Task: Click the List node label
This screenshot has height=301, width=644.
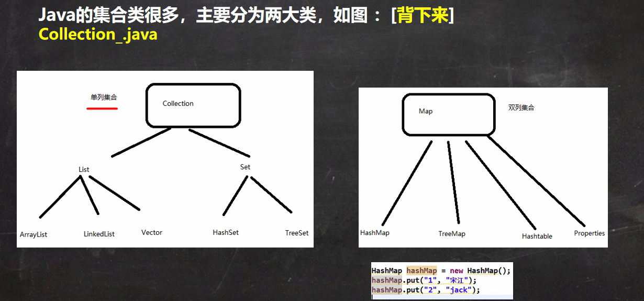Action: click(x=84, y=169)
